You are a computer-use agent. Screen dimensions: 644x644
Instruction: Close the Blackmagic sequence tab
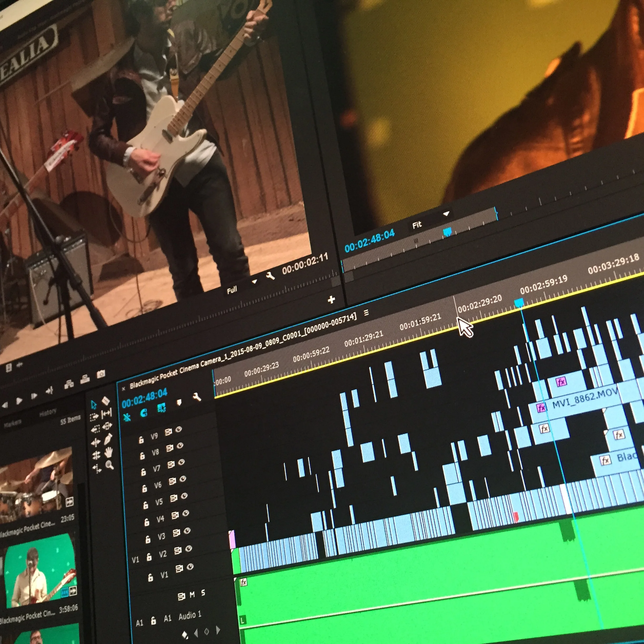coord(124,389)
